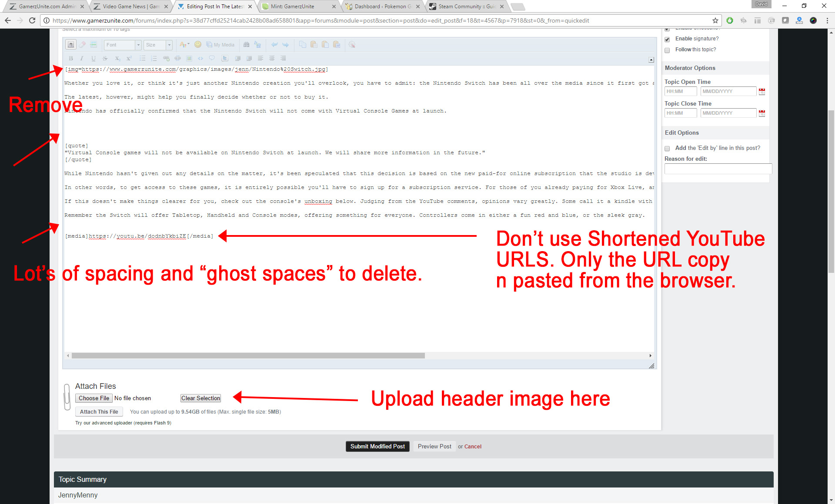
Task: Check the Follow this topic checkbox
Action: coord(667,50)
